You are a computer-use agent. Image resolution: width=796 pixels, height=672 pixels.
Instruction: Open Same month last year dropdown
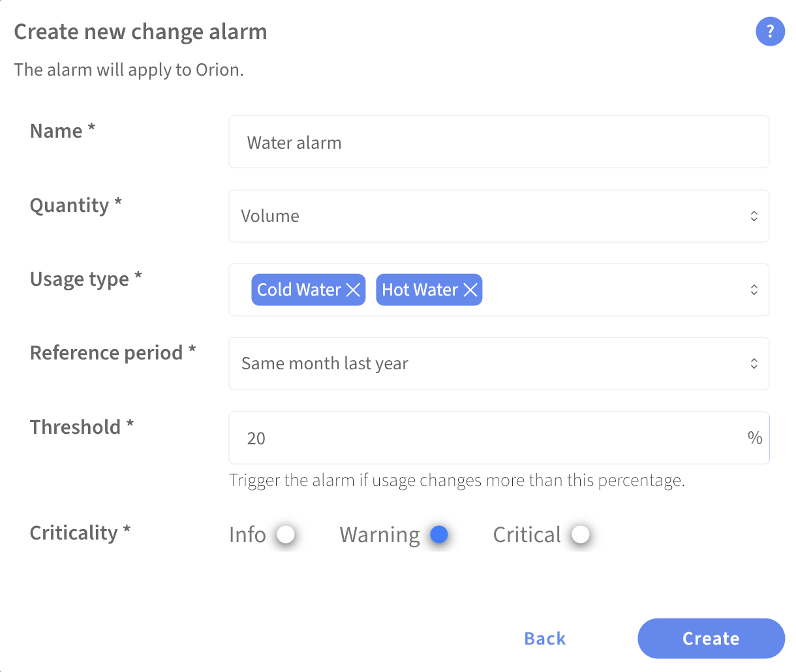pyautogui.click(x=498, y=363)
